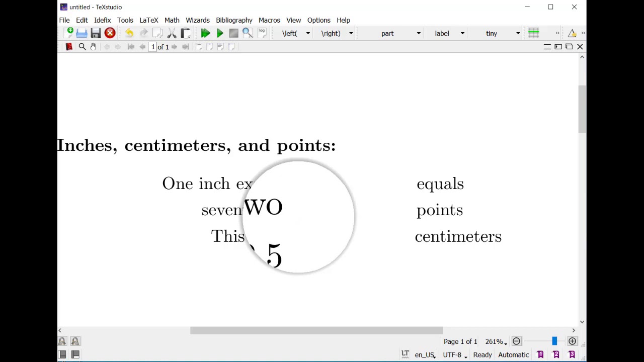Click the horizontal scrollbar of the PDF preview

[316, 330]
